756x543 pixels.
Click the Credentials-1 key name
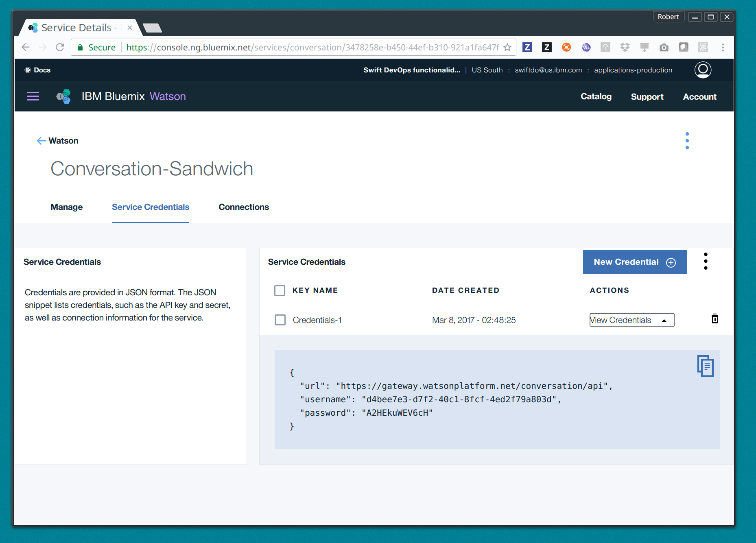[317, 320]
